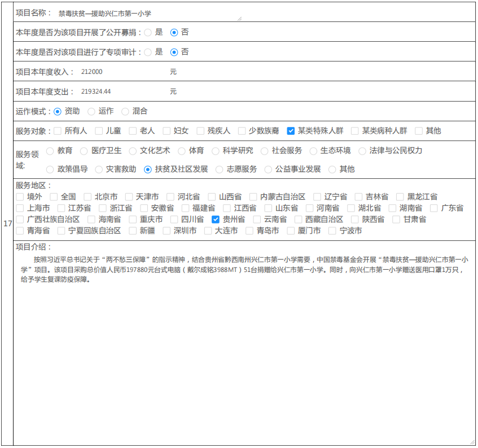This screenshot has height=448, width=478.
Task: Select 教育 as service field
Action: 50,151
